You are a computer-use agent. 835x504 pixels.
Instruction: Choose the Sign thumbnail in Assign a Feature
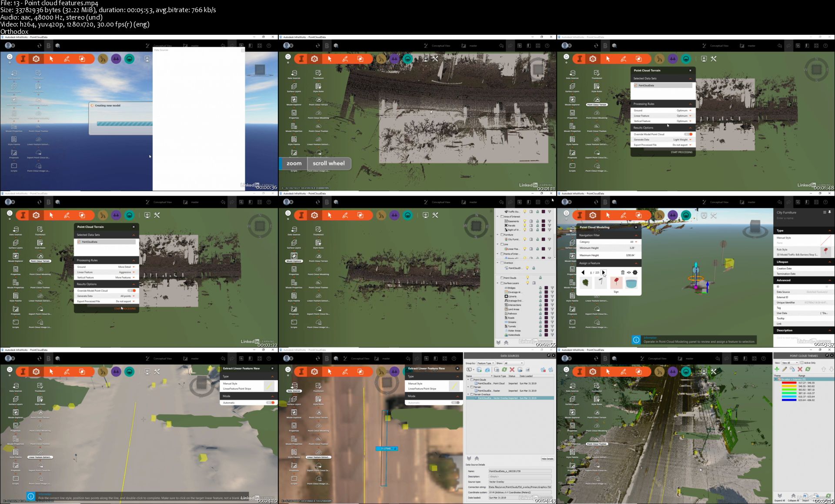[x=616, y=283]
